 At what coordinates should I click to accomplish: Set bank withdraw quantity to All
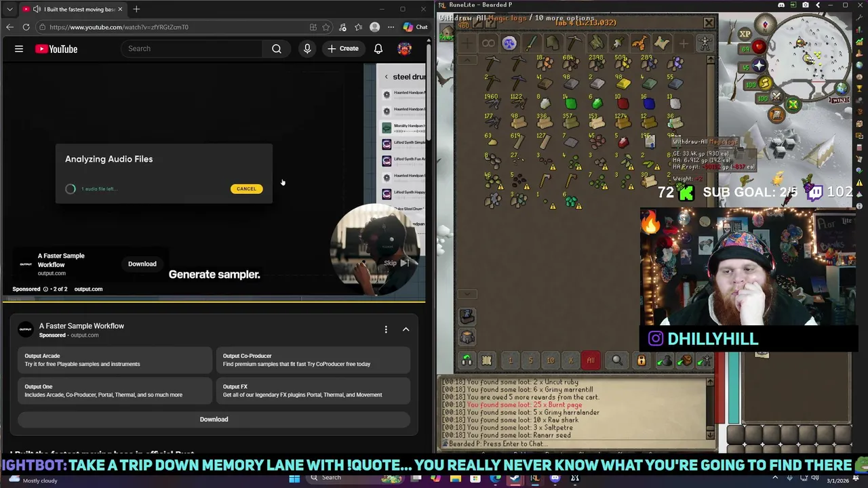(591, 361)
